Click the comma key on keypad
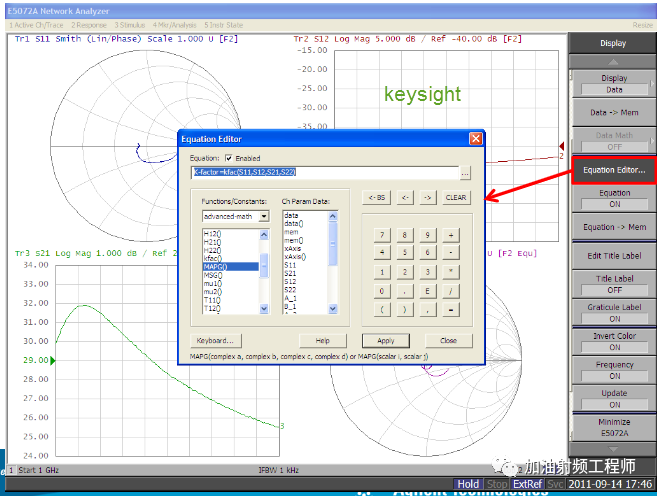Viewport: 657px width, 496px height. [x=427, y=310]
